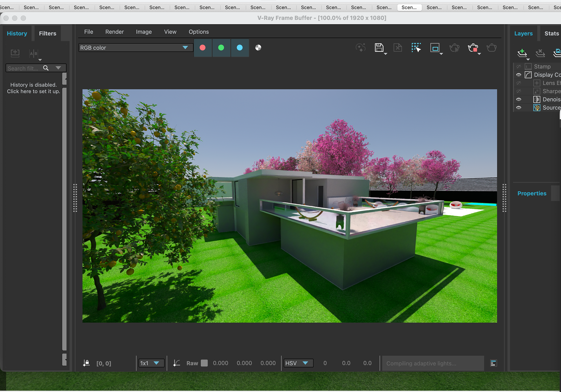Toggle the red channel swatch
The image size is (561, 392).
(x=202, y=48)
